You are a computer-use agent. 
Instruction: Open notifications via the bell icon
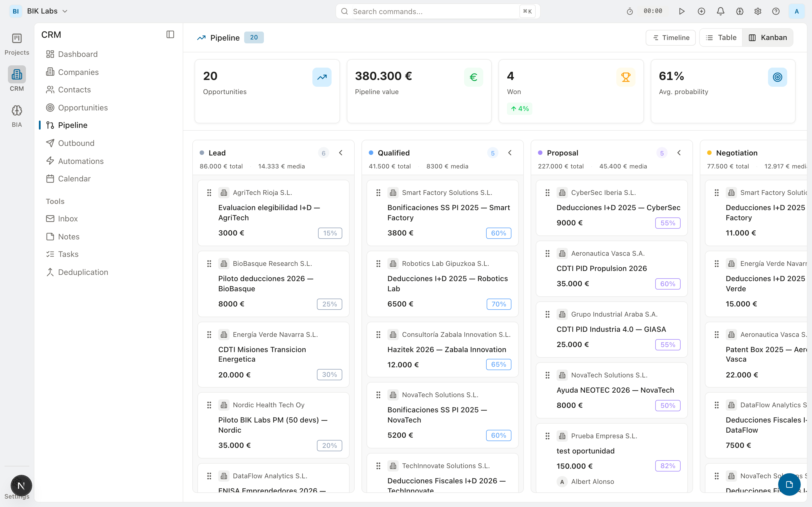click(x=720, y=11)
